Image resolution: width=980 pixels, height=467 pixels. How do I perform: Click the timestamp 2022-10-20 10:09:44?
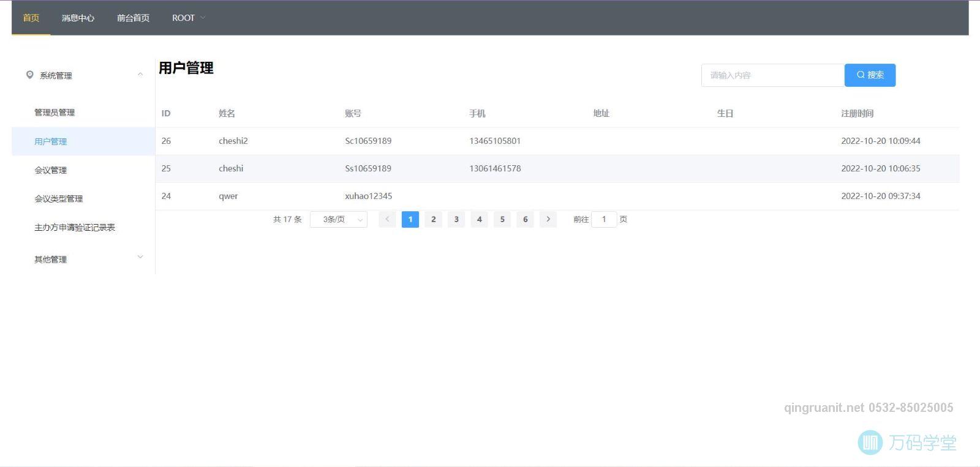coord(881,141)
